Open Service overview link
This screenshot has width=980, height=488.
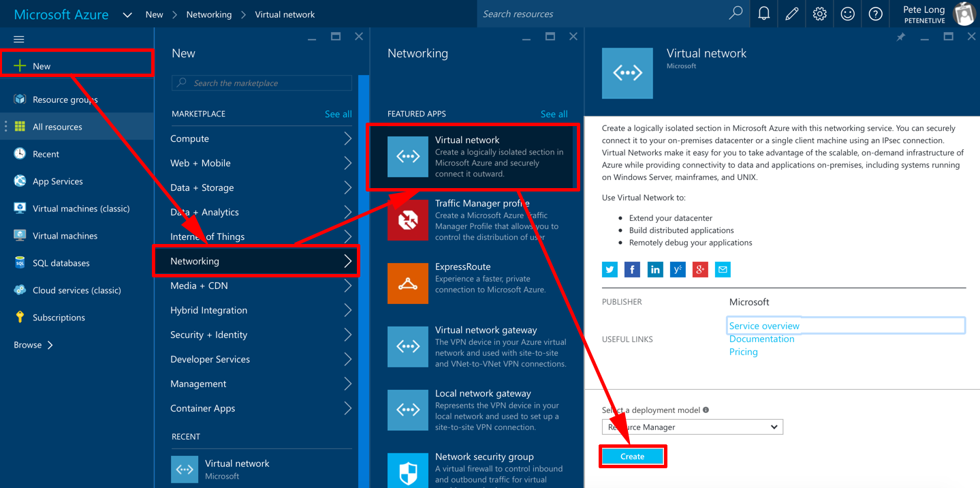pos(764,326)
